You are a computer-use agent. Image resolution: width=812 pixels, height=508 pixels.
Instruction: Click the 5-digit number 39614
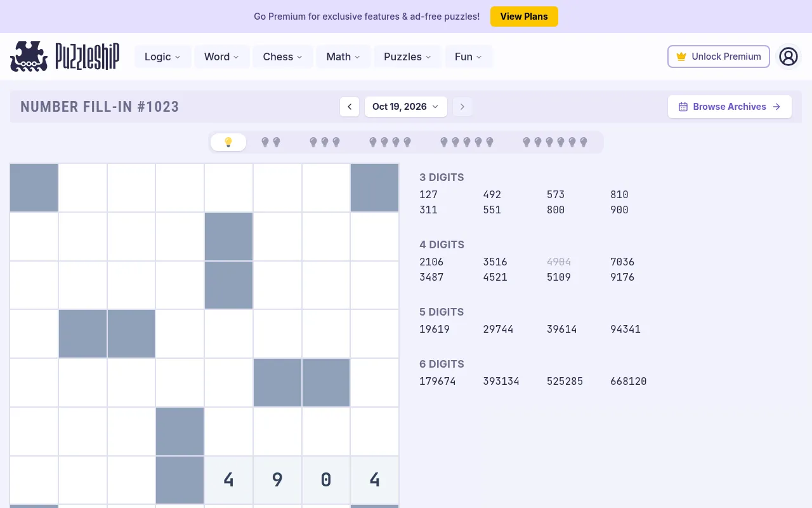562,329
